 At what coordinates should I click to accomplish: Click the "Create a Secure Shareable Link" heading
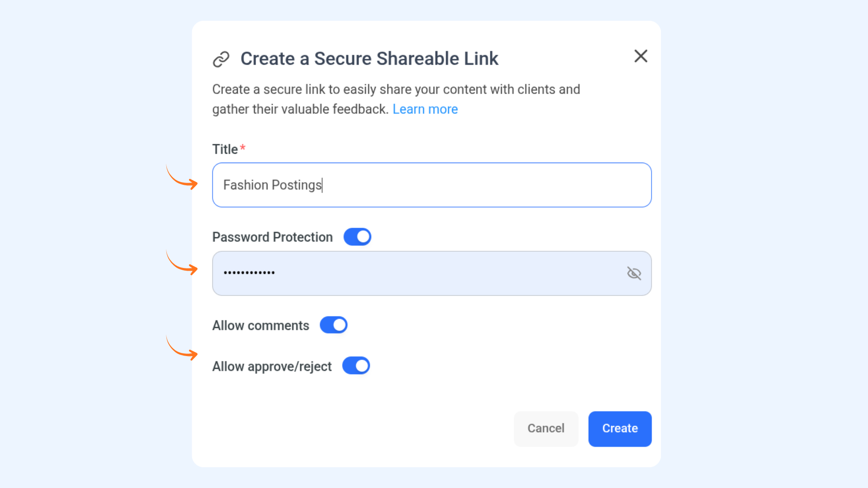(x=369, y=59)
